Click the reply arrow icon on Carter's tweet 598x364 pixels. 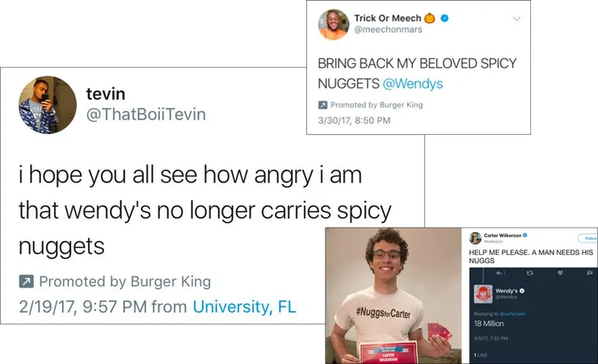coord(499,273)
